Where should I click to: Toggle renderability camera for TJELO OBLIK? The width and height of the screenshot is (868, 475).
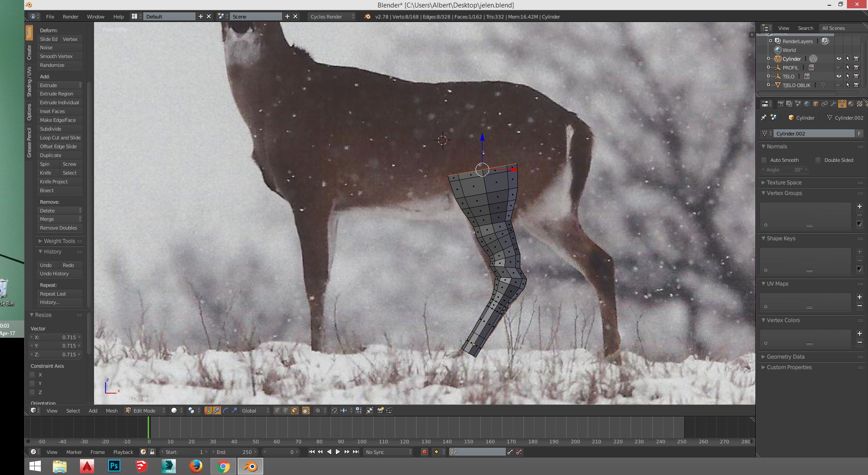point(856,85)
